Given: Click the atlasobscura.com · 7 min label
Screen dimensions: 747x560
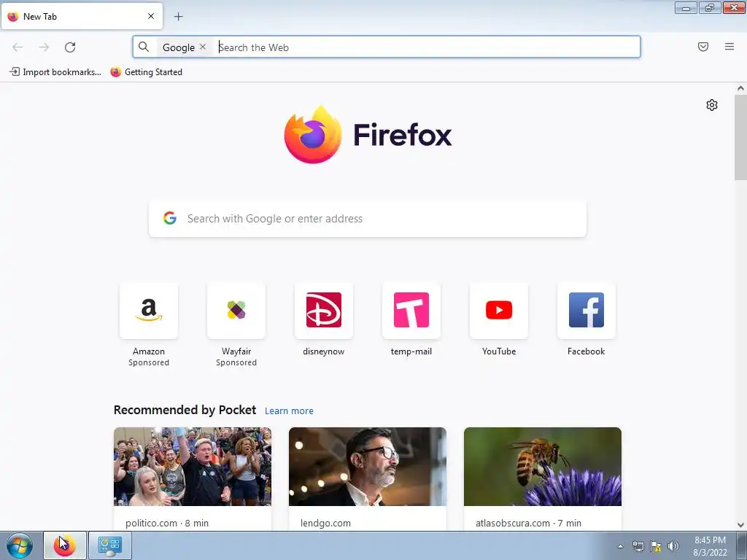Looking at the screenshot, I should click(x=528, y=523).
